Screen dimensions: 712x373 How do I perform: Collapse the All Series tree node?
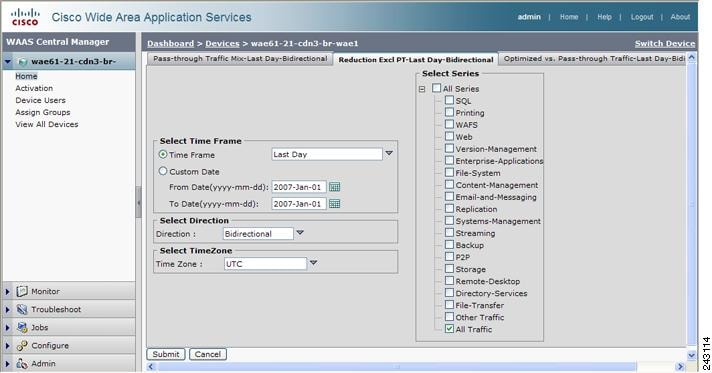(x=422, y=89)
